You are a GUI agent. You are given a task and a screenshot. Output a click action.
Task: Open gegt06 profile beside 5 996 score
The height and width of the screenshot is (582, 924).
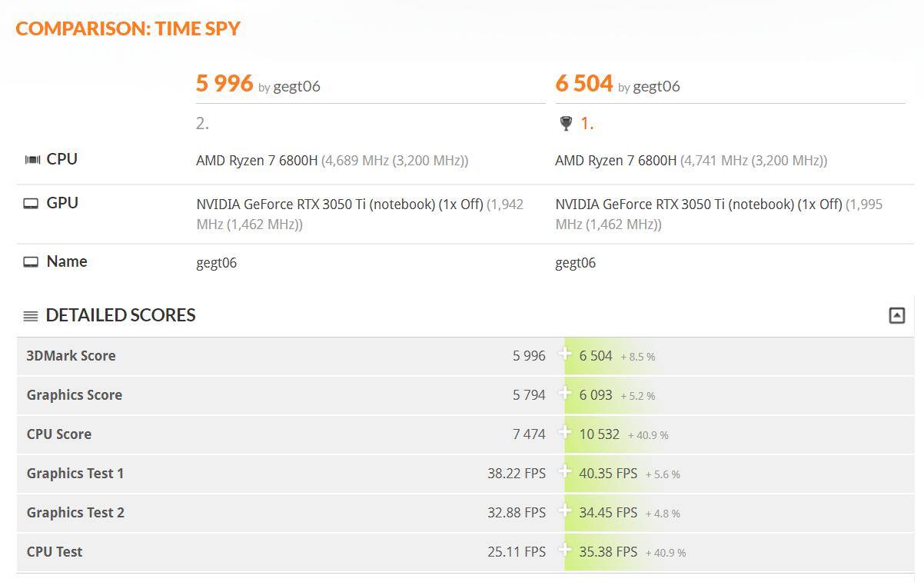297,86
